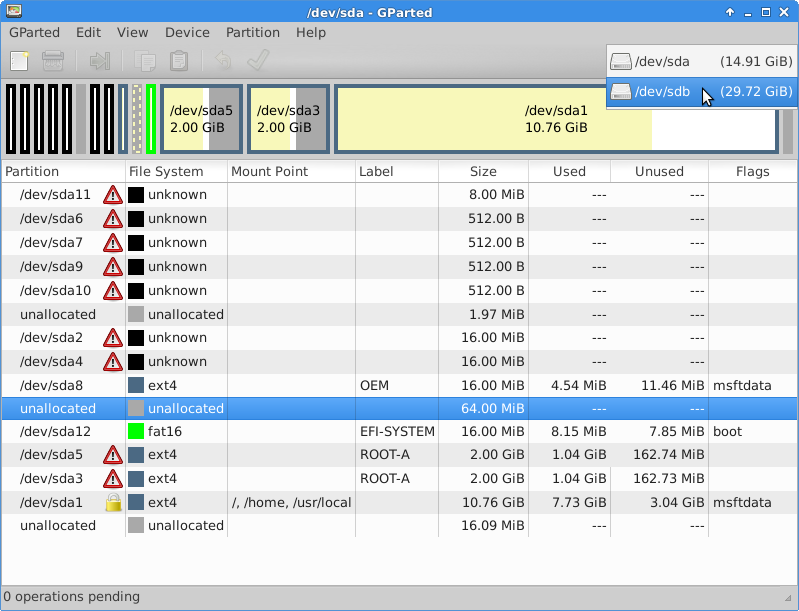Open the Help menu

click(311, 33)
